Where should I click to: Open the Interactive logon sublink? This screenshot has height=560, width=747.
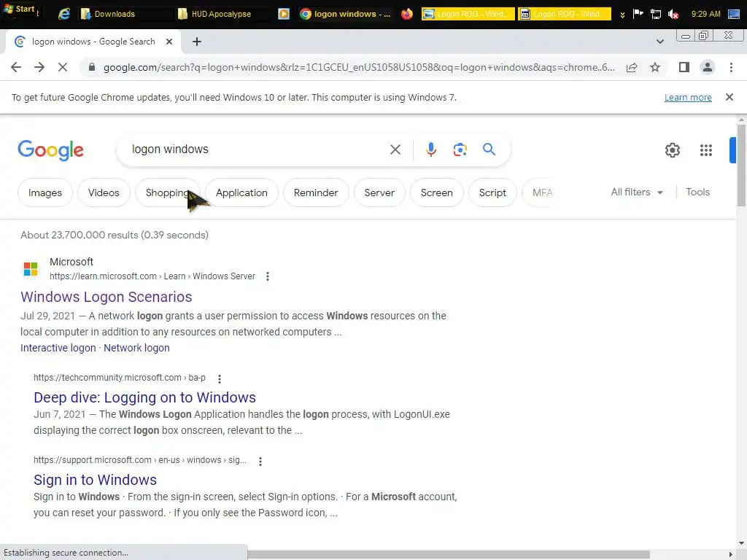pyautogui.click(x=58, y=348)
